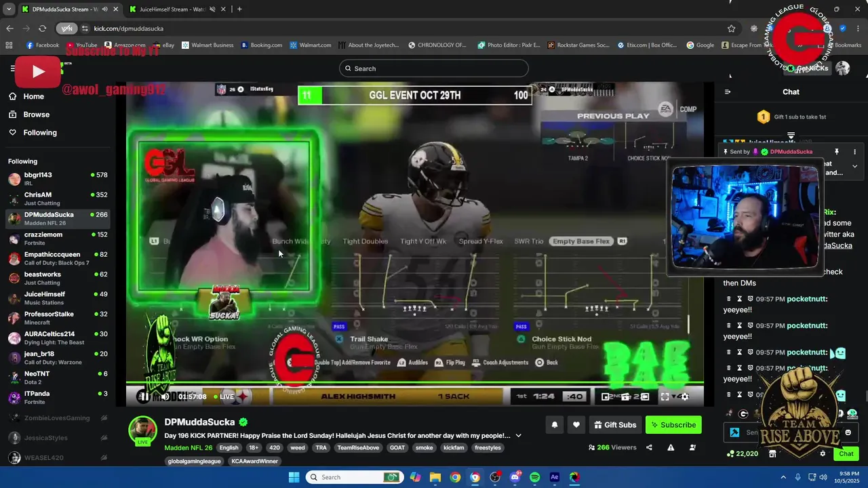This screenshot has height=488, width=868.
Task: Open Windows Start menu
Action: click(x=294, y=477)
